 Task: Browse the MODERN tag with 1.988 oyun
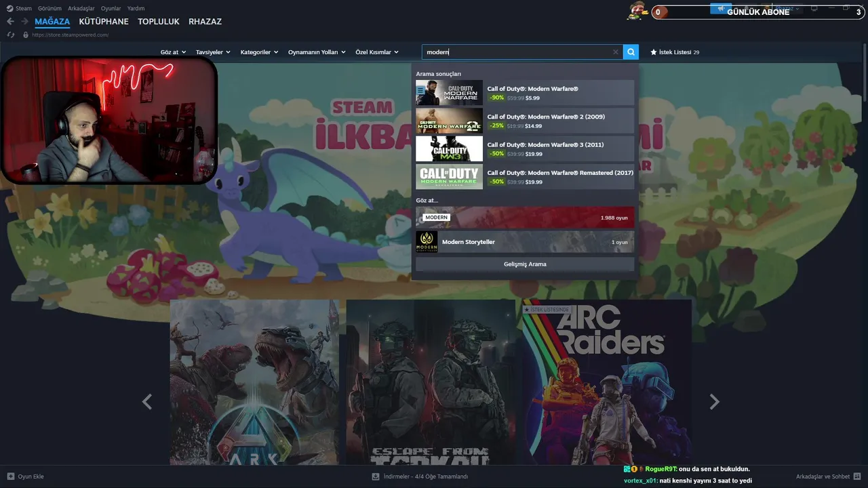[525, 218]
